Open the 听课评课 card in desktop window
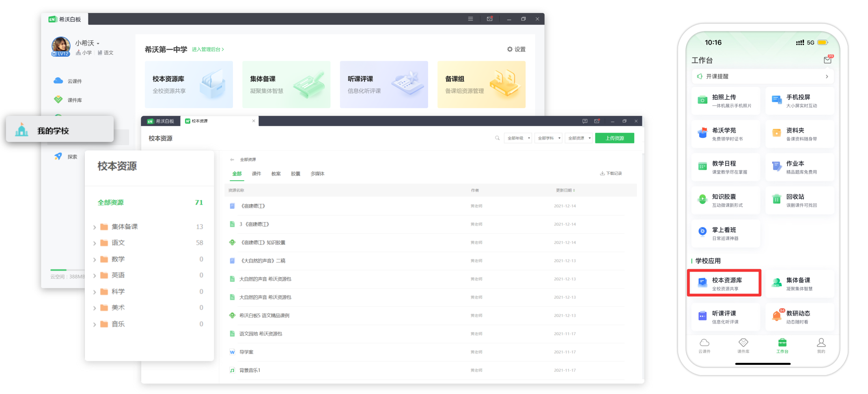 [384, 84]
